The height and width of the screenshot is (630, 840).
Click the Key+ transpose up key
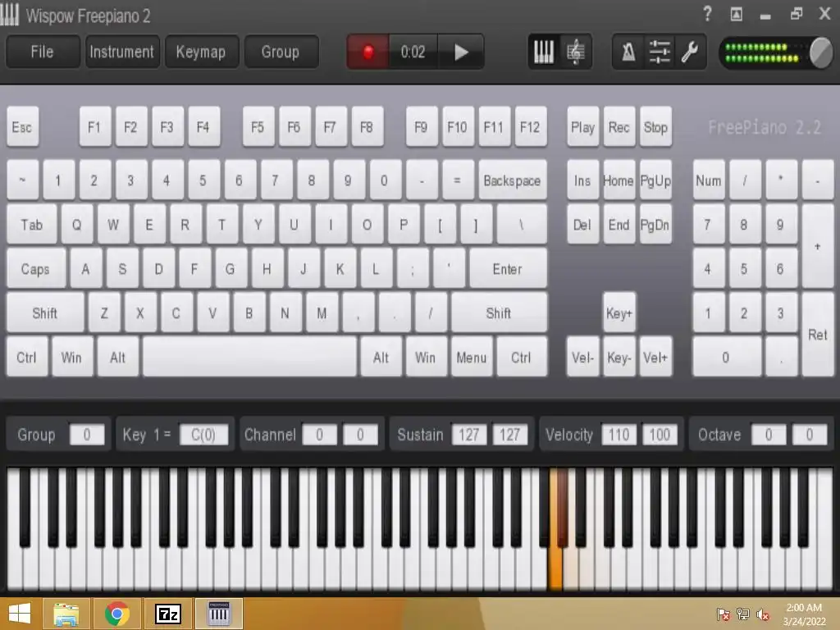click(x=619, y=313)
